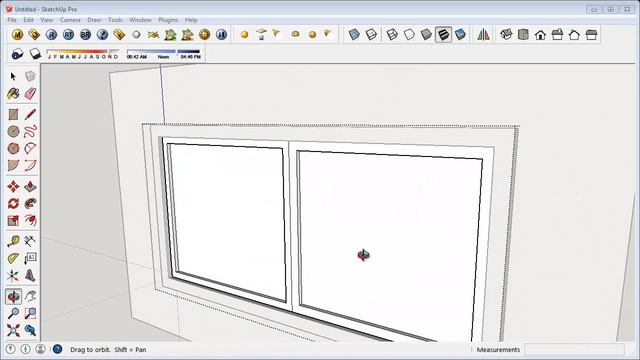Screen dimensions: 640x360
Task: Open the Edit menu
Action: pos(29,20)
